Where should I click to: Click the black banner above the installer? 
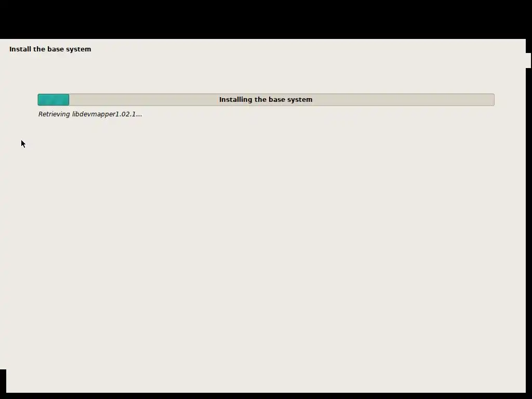[266, 19]
